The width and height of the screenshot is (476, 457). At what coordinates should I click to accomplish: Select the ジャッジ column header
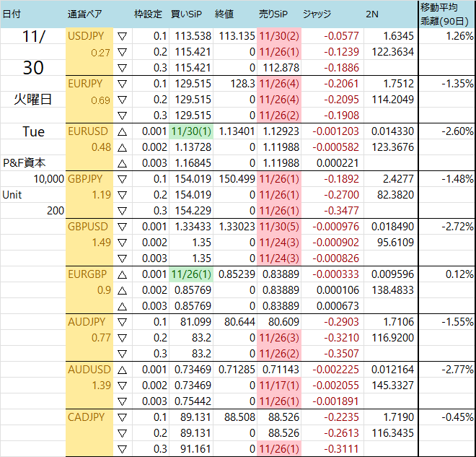pos(317,14)
